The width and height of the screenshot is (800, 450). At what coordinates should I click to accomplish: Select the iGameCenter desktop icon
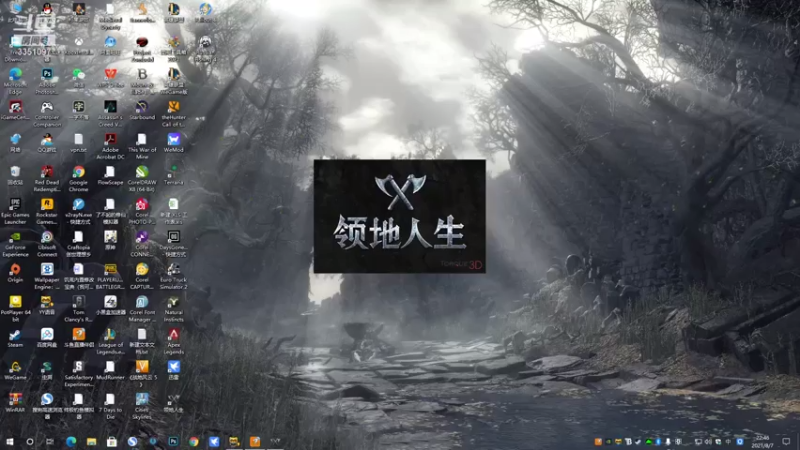(x=15, y=110)
